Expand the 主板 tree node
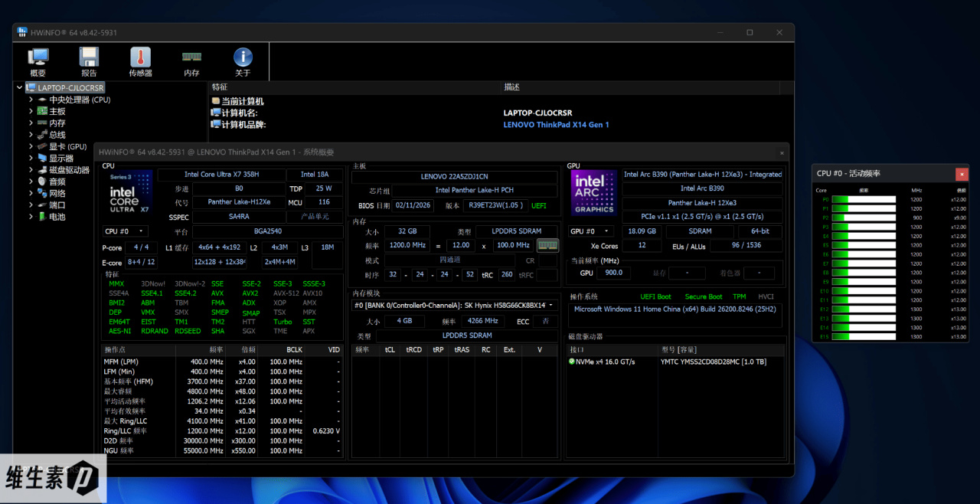 click(31, 111)
